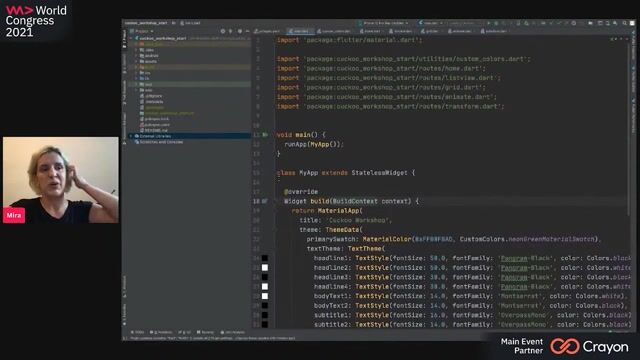The height and width of the screenshot is (360, 640).
Task: Click the locate-file target icon in Project panel header
Action: click(x=222, y=31)
